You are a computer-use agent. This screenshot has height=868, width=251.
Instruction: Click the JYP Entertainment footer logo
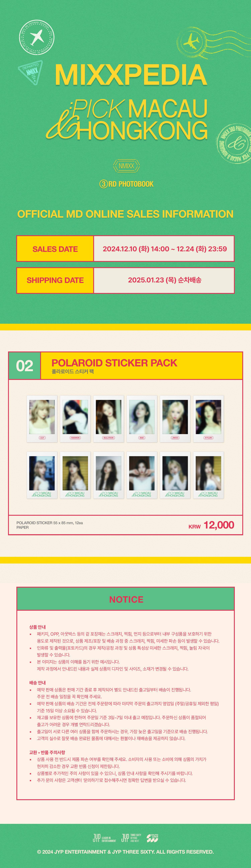tap(104, 838)
